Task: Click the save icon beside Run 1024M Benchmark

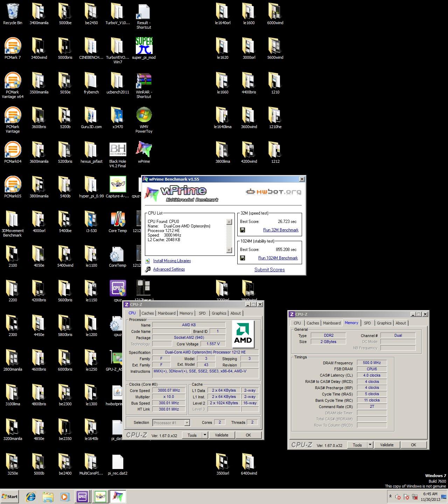Action: click(x=243, y=258)
